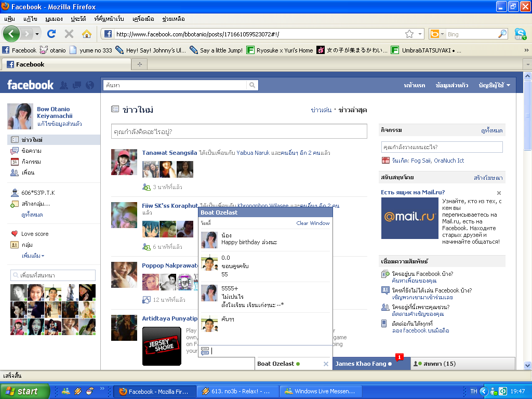Open the เครื่องมือ menu
This screenshot has height=399, width=532.
(143, 19)
